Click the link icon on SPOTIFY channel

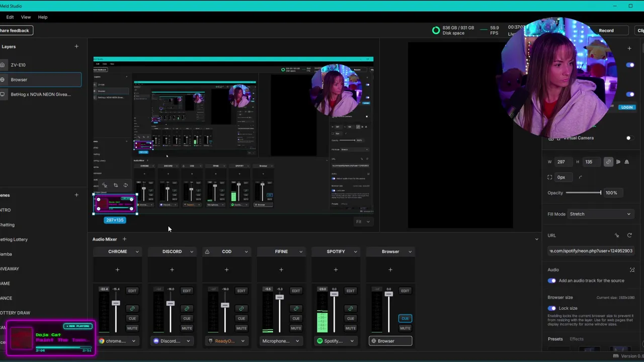tap(350, 309)
